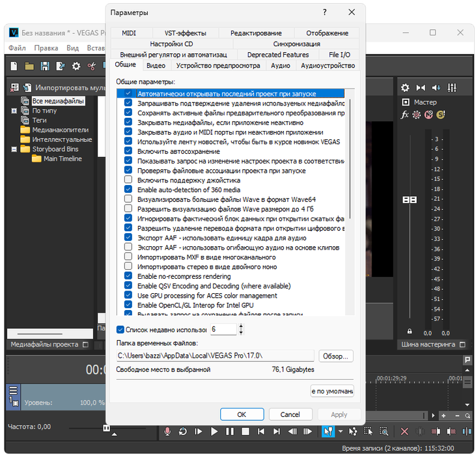Open the project properties gear icon
The height and width of the screenshot is (456, 476).
[x=76, y=66]
